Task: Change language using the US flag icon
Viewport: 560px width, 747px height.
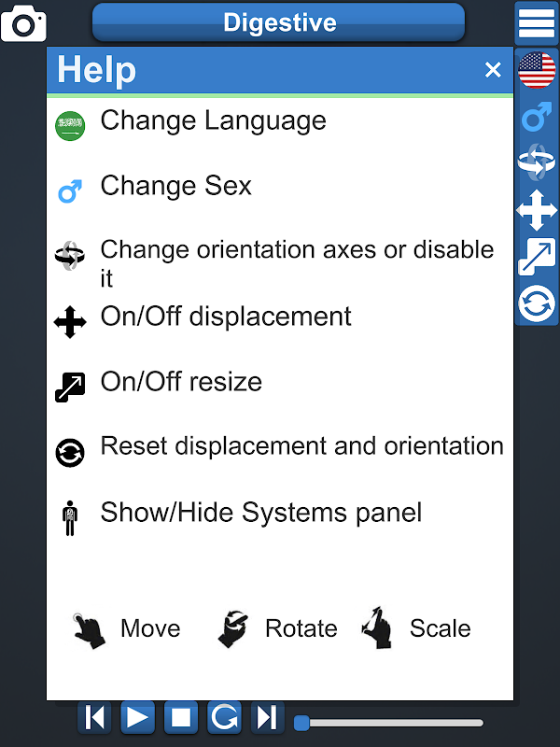Action: [537, 70]
